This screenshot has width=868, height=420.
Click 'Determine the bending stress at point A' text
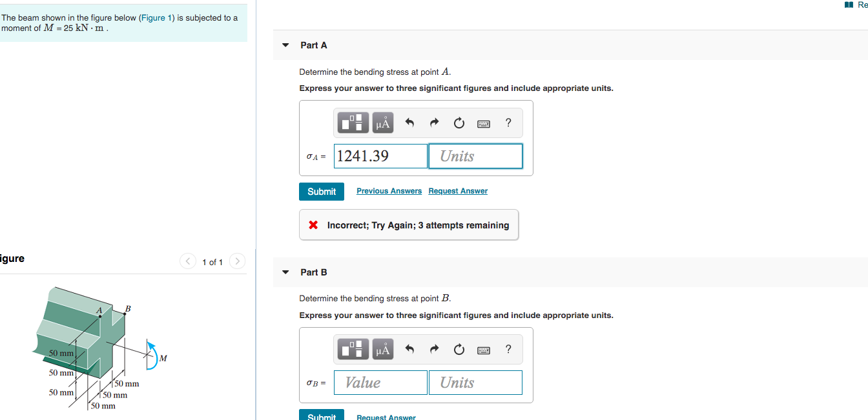click(375, 72)
